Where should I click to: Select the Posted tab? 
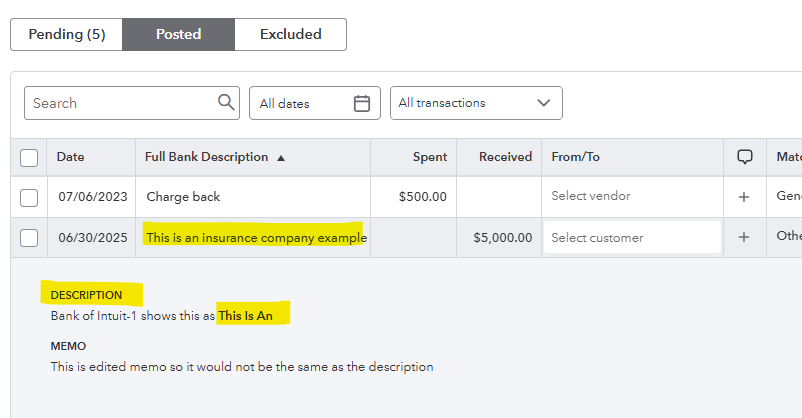[178, 34]
